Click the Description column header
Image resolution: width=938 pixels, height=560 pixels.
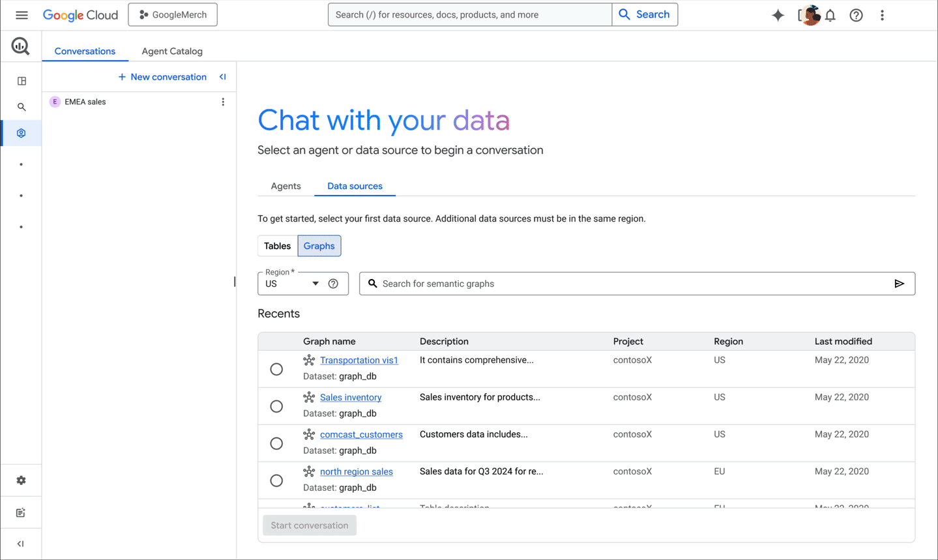pos(444,342)
